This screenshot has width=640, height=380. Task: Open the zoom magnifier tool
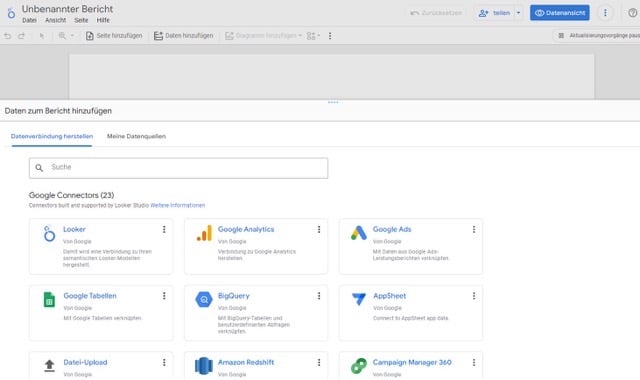coord(62,36)
